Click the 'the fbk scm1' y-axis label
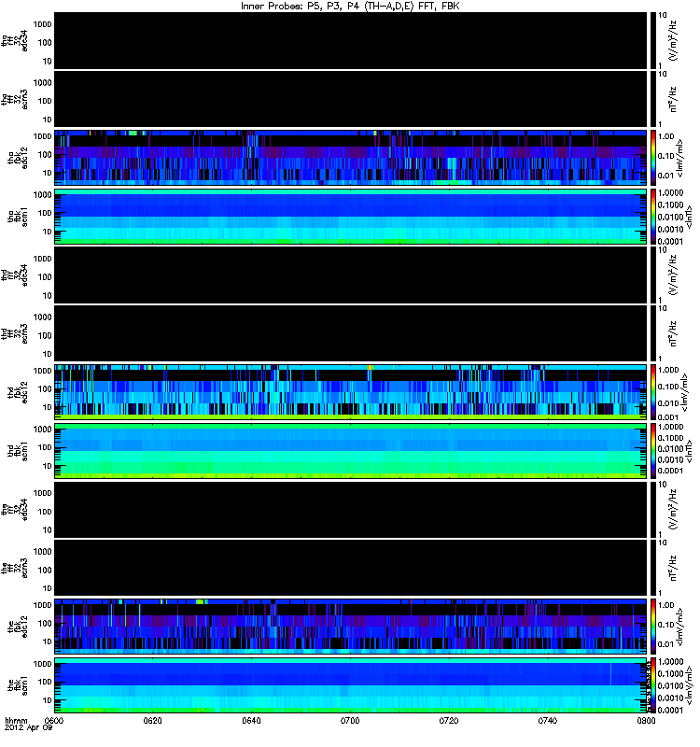700x747 pixels. pos(18,685)
